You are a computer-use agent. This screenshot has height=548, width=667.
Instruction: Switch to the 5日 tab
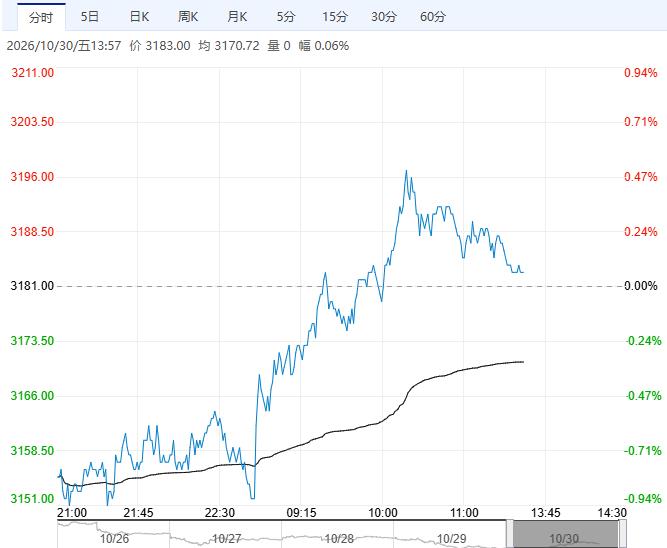click(90, 17)
